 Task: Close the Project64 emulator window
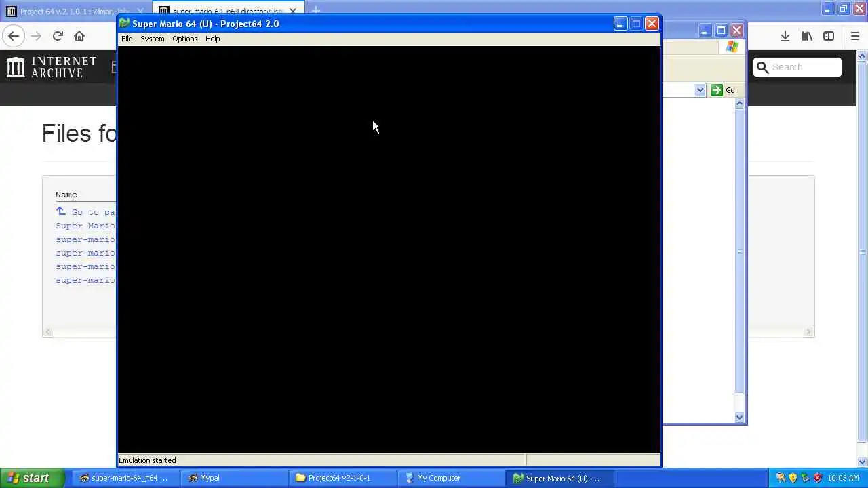(x=652, y=24)
